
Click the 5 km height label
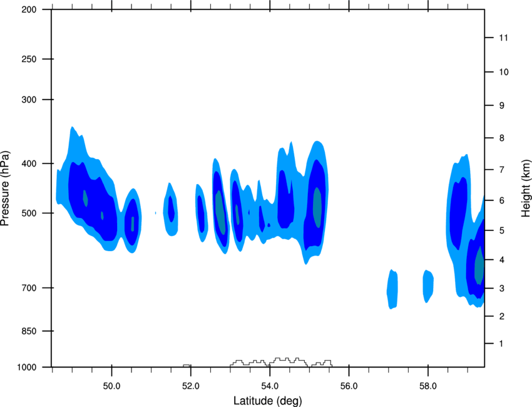tap(502, 230)
